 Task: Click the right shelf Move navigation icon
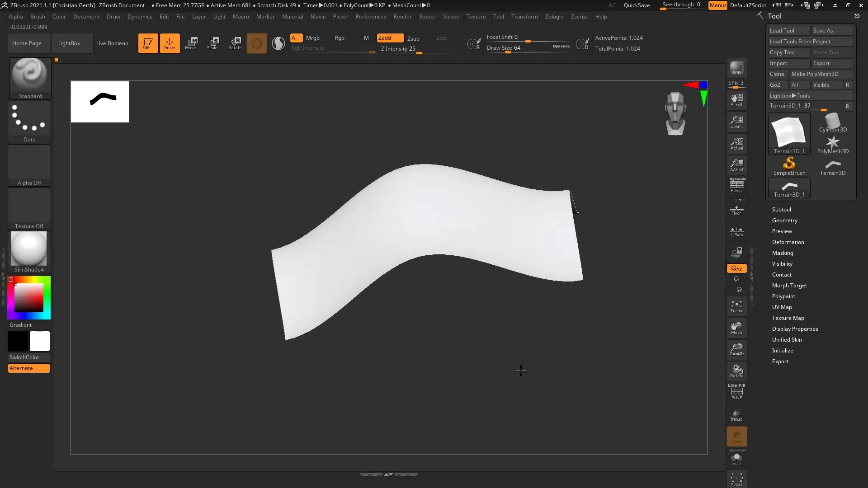[736, 328]
